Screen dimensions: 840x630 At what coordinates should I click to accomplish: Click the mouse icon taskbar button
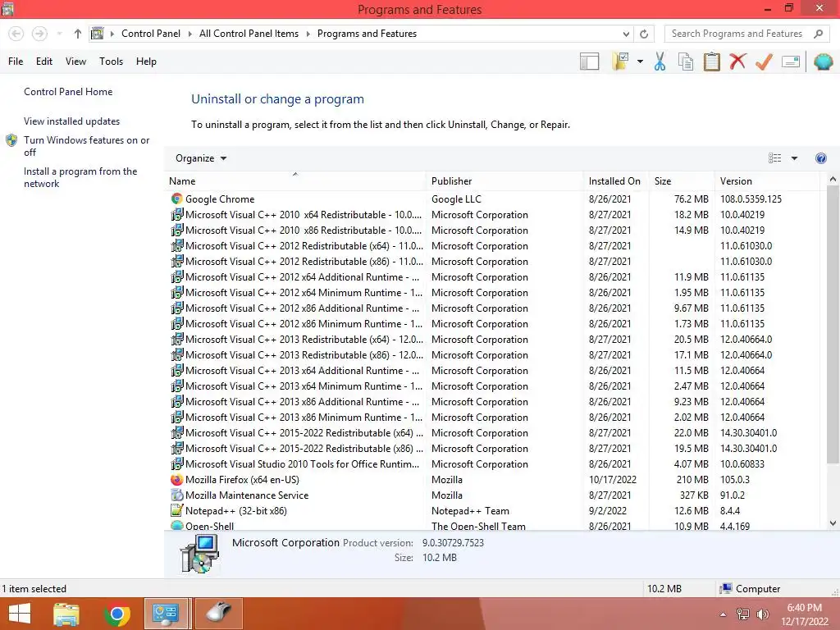point(218,614)
